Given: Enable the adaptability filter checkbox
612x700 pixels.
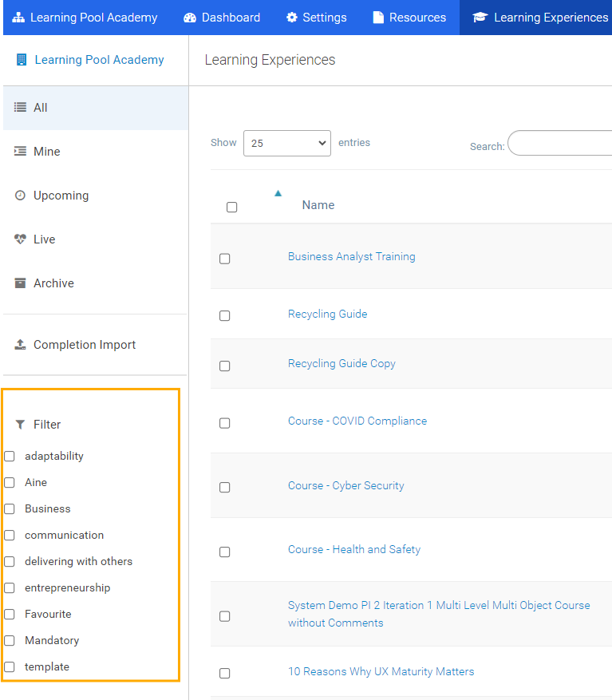Looking at the screenshot, I should tap(10, 457).
